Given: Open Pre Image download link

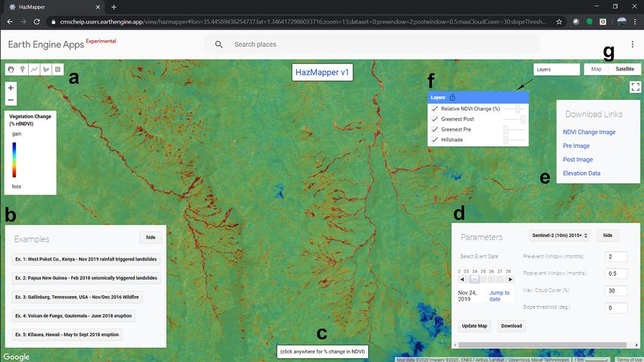Looking at the screenshot, I should pos(577,145).
